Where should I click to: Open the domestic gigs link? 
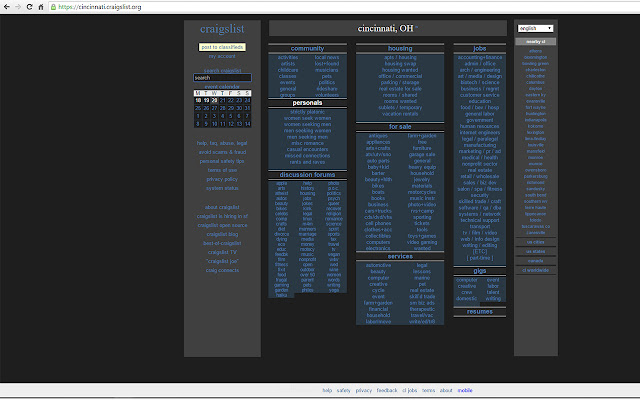tap(467, 298)
